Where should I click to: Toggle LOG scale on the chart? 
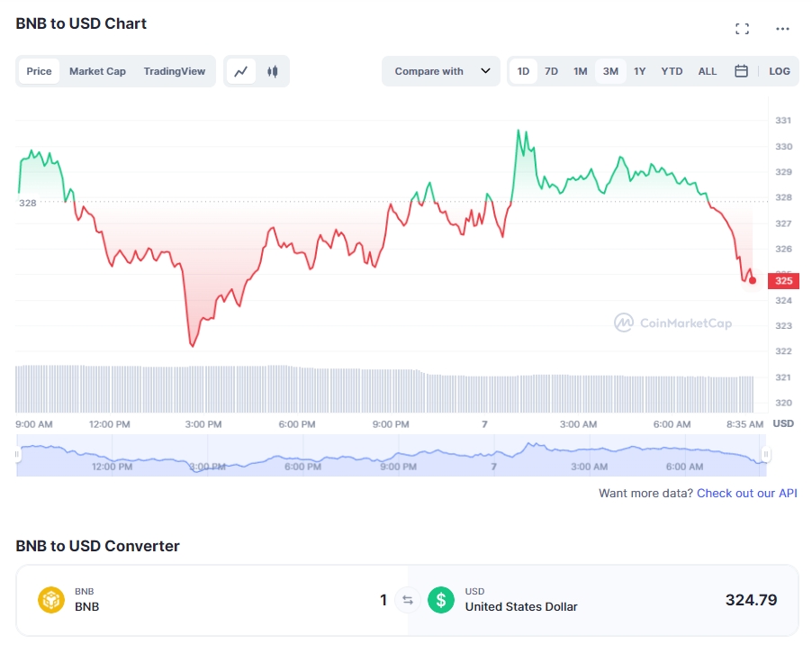pyautogui.click(x=780, y=71)
